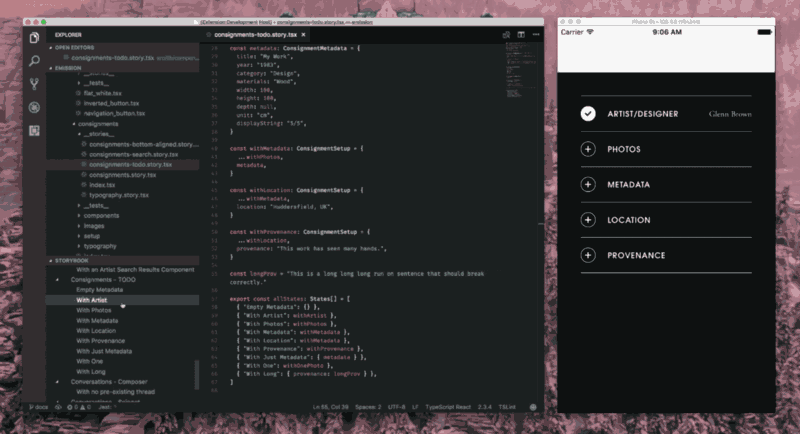
Task: Select the Empty Metadata story
Action: 99,290
